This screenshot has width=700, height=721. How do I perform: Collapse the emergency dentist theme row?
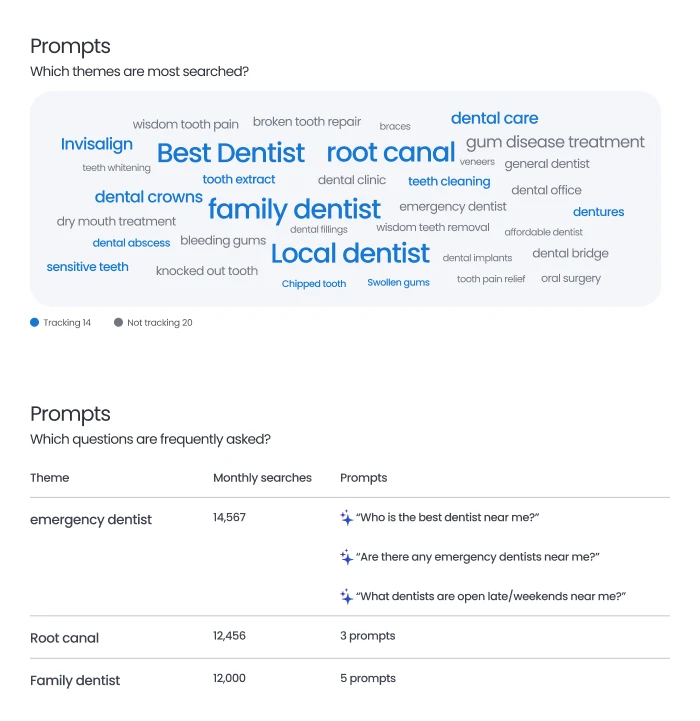91,520
